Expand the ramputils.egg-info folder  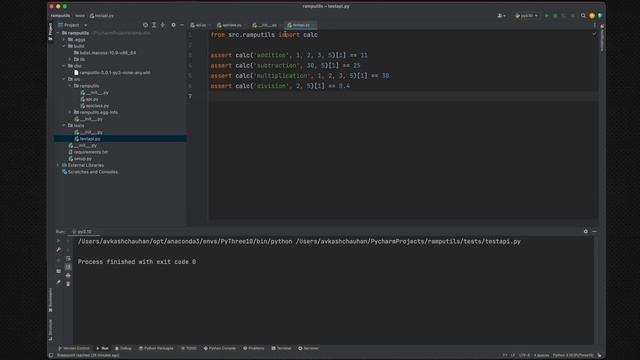click(70, 112)
